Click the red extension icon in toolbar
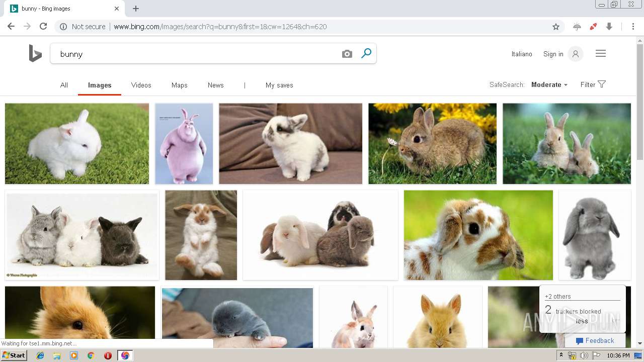644x362 pixels. [593, 27]
